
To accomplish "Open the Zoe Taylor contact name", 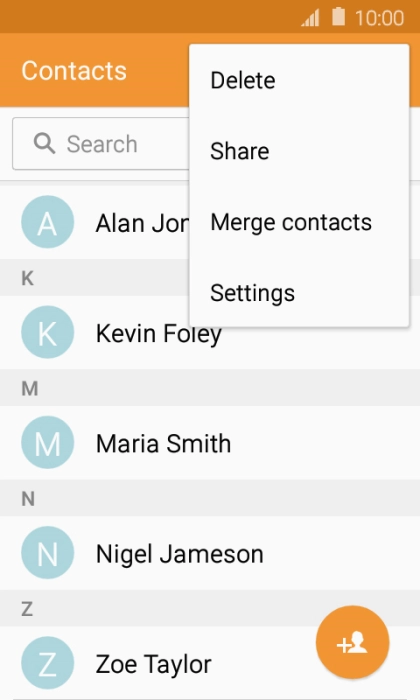I will click(x=154, y=664).
